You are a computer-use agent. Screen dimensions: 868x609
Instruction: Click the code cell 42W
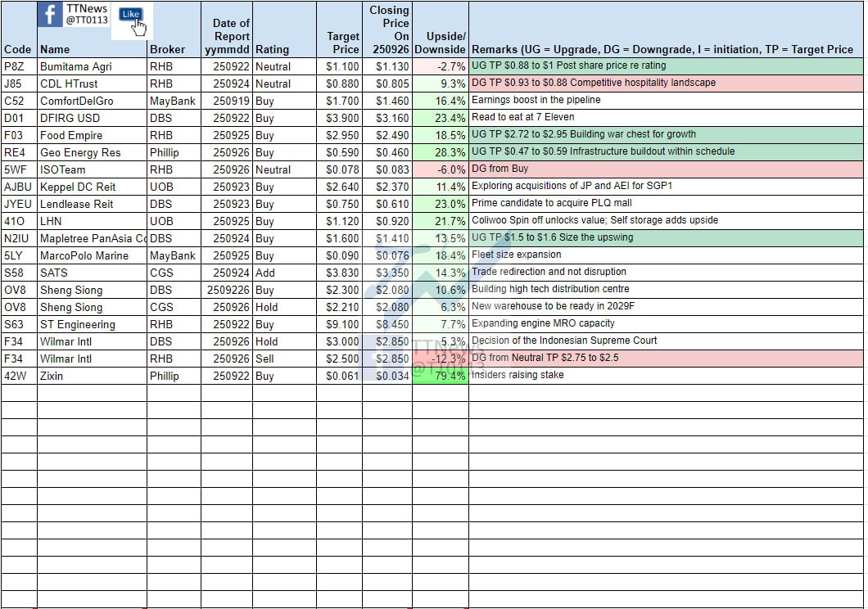[19, 376]
